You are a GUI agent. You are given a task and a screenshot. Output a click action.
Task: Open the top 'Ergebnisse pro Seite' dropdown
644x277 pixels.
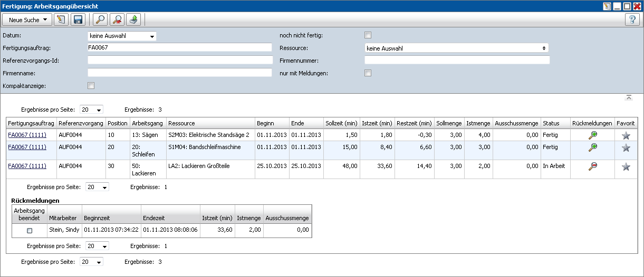point(91,110)
